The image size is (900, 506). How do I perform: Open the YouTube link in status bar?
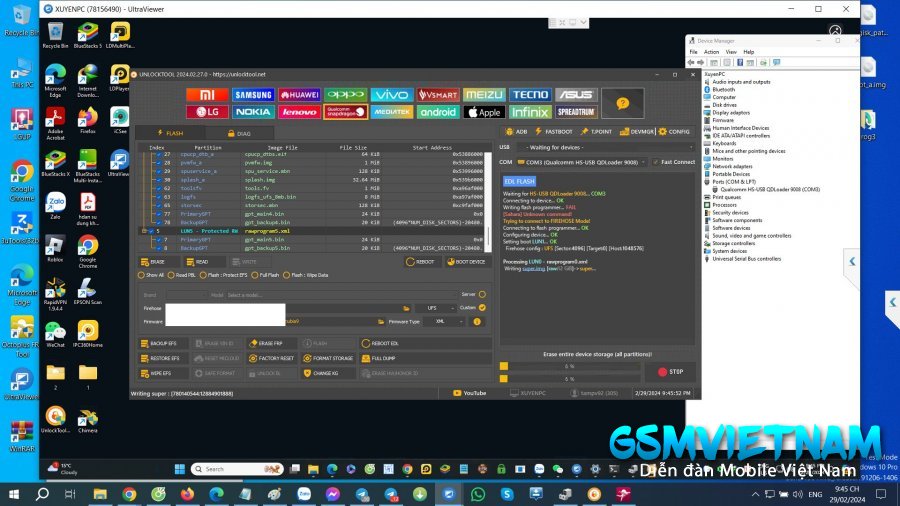click(470, 394)
